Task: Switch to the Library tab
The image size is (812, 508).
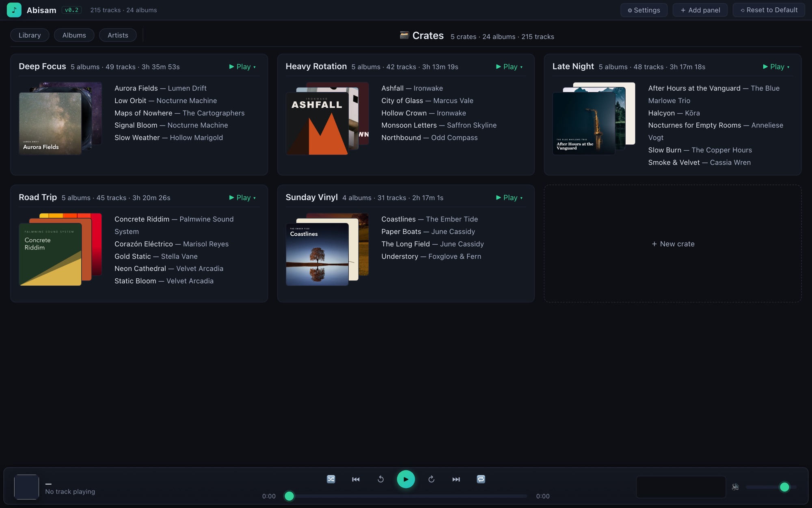Action: (x=30, y=35)
